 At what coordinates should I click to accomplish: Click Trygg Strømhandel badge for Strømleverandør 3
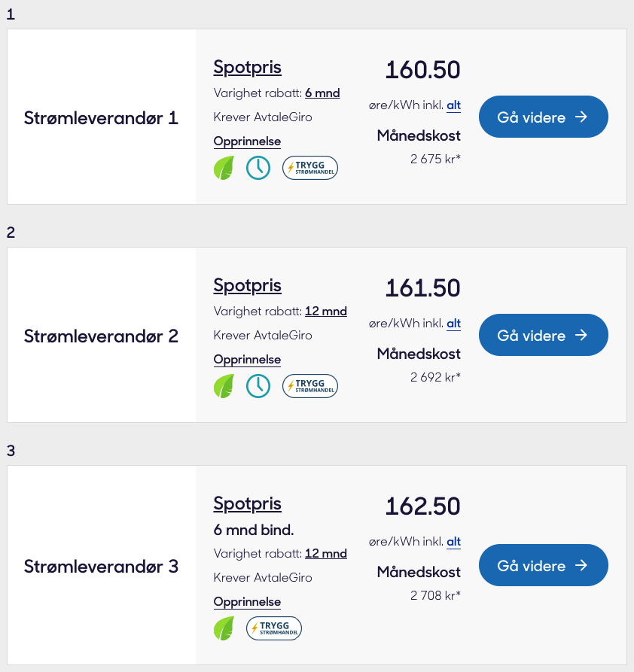(274, 628)
